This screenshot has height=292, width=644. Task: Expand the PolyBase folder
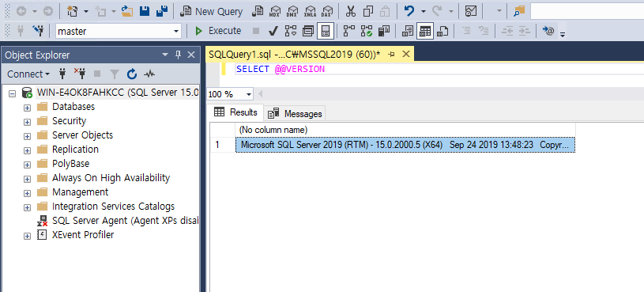point(27,165)
